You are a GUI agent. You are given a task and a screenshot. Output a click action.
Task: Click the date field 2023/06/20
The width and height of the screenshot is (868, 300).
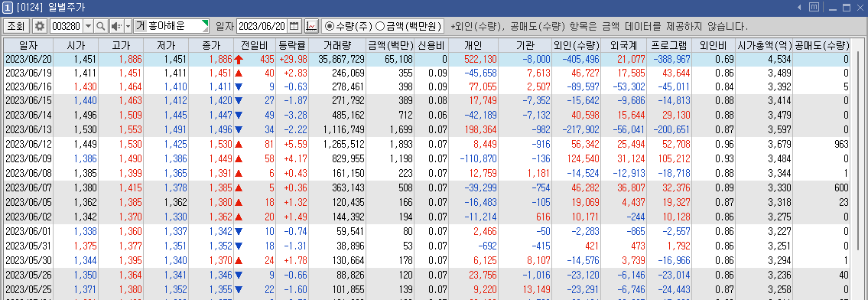point(262,26)
